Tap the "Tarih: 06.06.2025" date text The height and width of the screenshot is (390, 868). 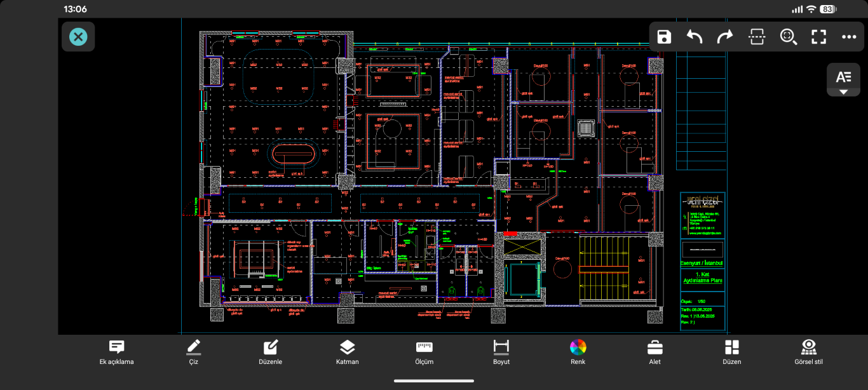coord(697,310)
